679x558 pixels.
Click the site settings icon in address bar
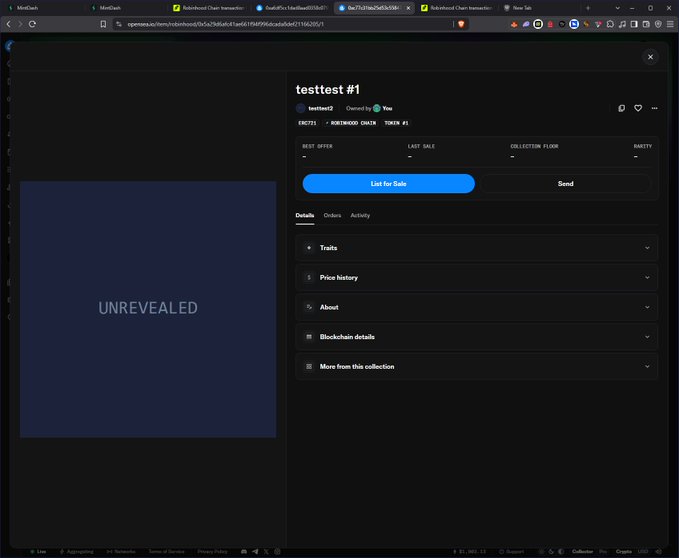[119, 24]
